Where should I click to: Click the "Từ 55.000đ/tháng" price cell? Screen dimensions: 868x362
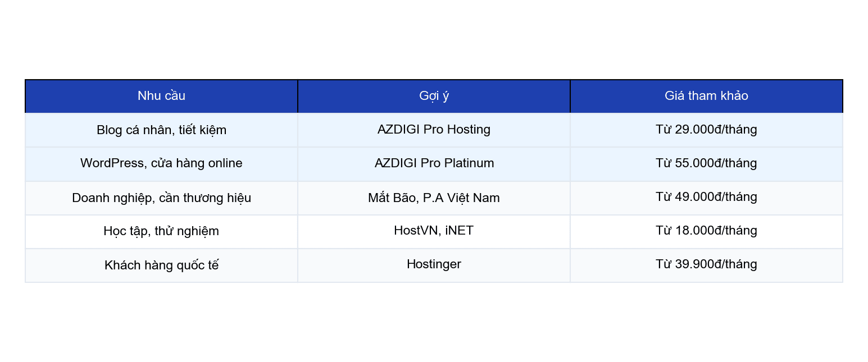(706, 163)
